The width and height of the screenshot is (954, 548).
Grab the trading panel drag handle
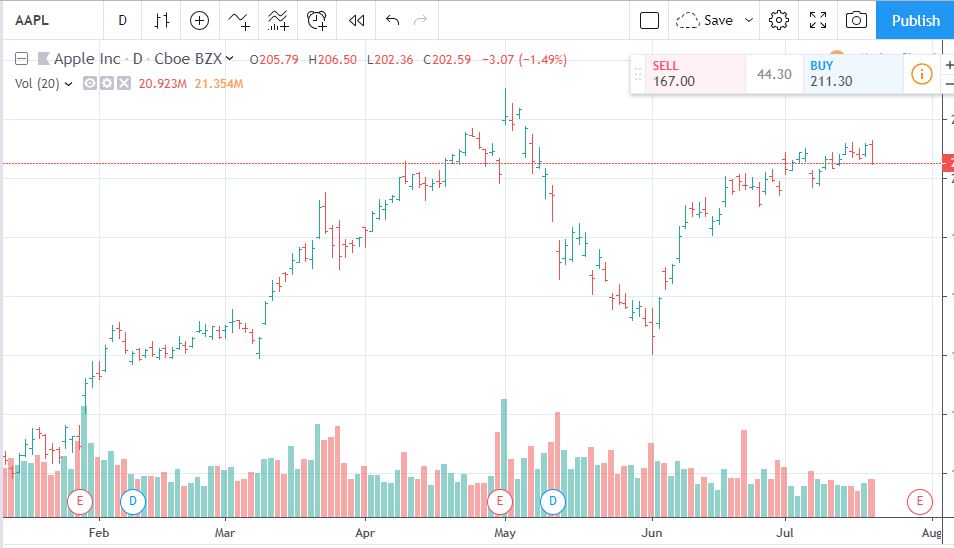coord(638,74)
